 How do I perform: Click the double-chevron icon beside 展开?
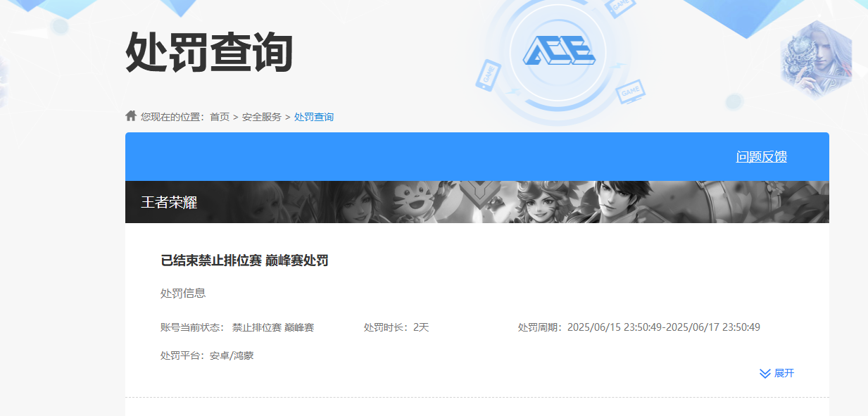pyautogui.click(x=763, y=374)
